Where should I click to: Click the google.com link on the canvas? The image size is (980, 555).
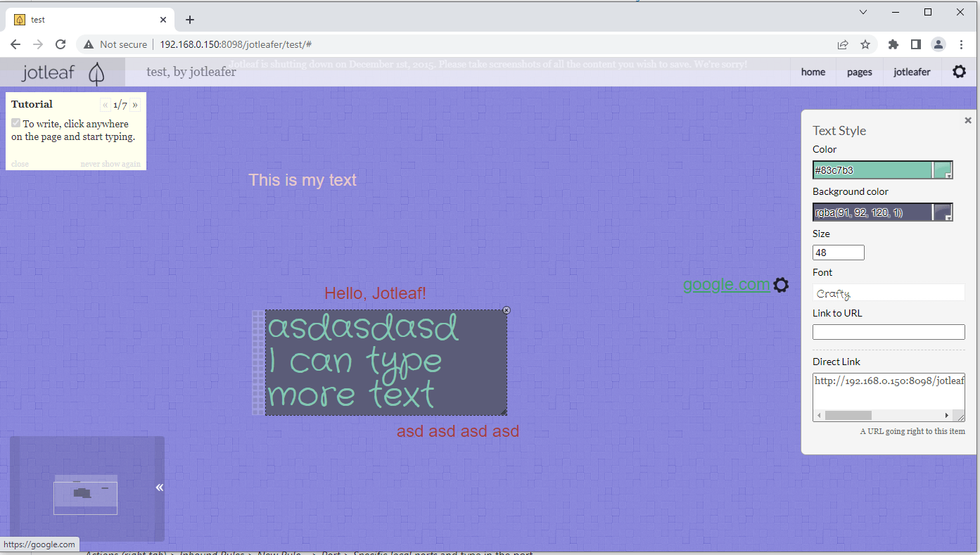(726, 284)
